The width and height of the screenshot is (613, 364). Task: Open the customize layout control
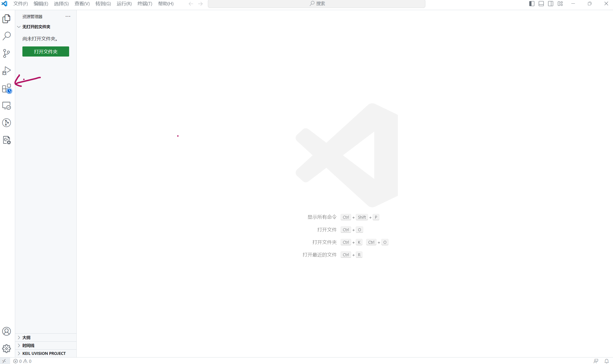coord(560,4)
